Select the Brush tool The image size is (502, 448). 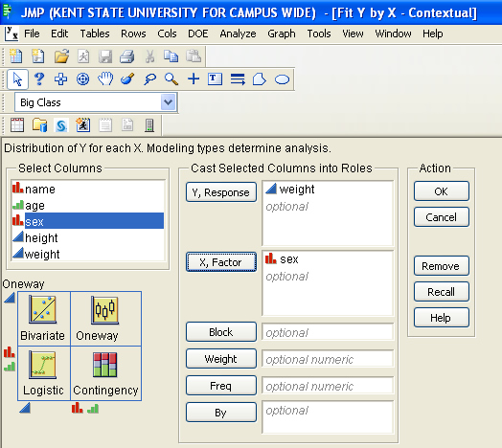click(x=127, y=78)
